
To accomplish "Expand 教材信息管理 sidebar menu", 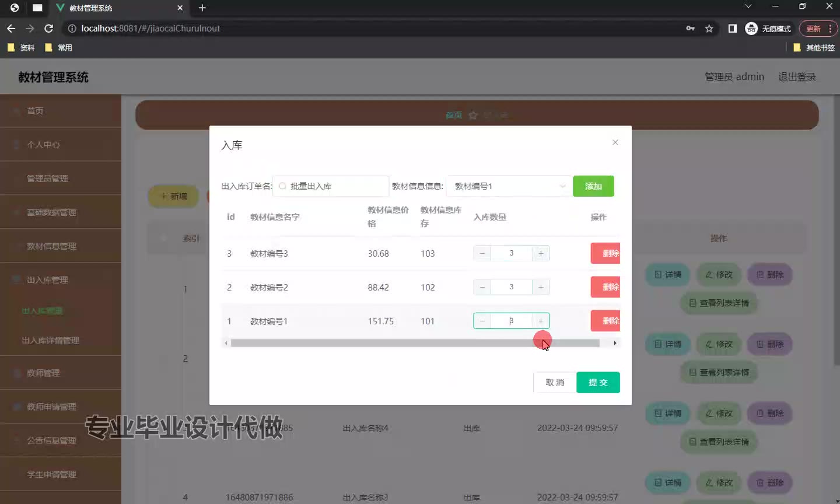I will [x=61, y=246].
